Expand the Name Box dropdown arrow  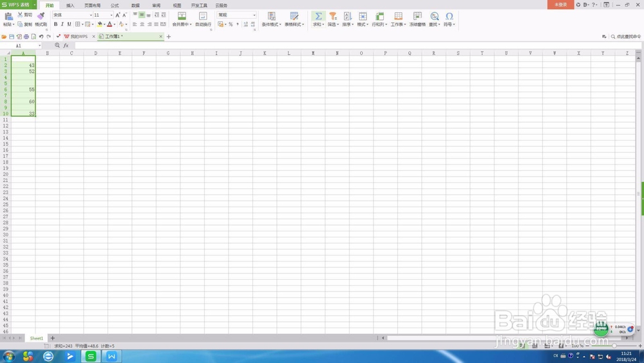coord(39,46)
